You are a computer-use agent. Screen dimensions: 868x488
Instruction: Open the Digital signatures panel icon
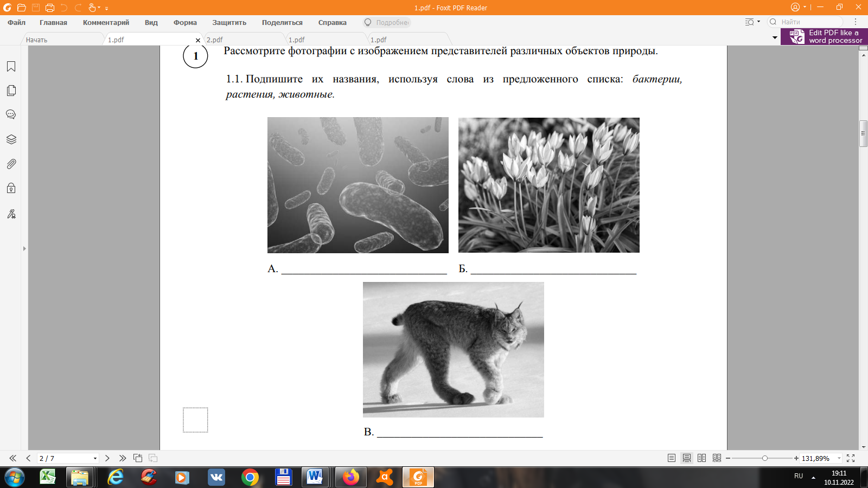(11, 214)
